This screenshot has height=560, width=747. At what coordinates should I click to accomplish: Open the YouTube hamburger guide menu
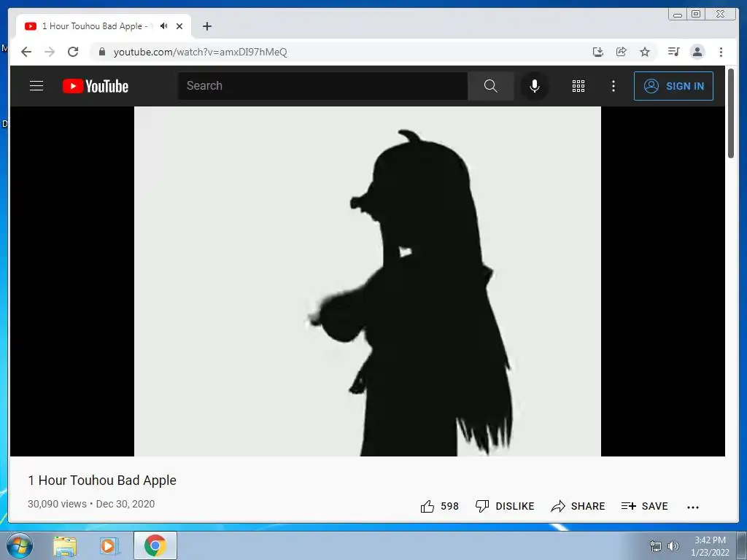(x=36, y=86)
